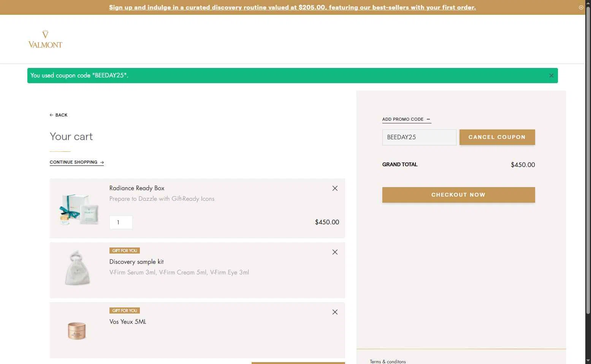
Task: Click the scrollbar down arrow
Action: [x=588, y=361]
